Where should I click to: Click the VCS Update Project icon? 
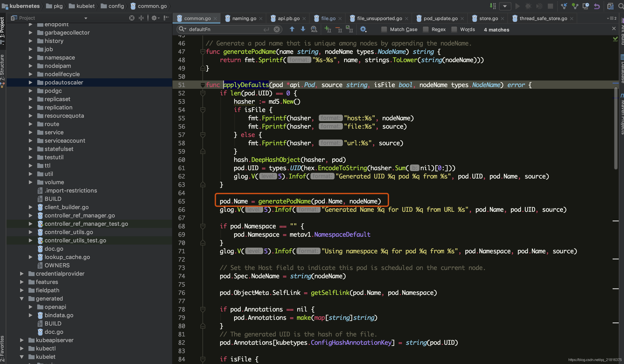(564, 6)
